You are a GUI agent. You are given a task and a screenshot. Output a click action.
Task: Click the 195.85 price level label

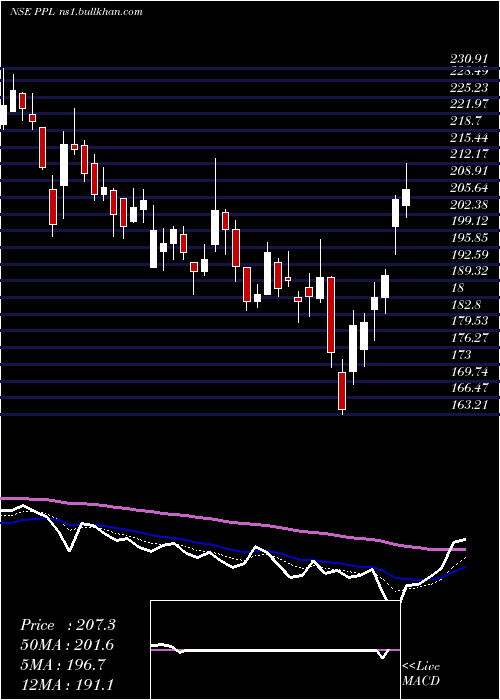point(469,238)
